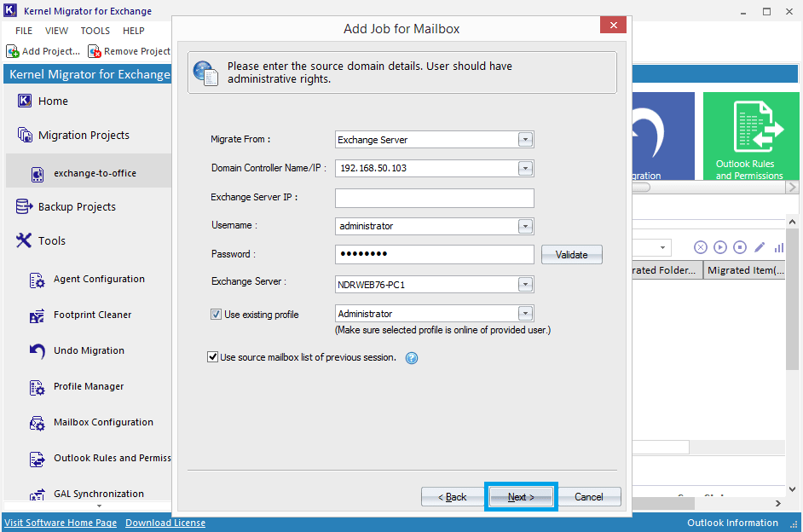Click the Outlook Rules and Permissions sidebar icon
The width and height of the screenshot is (803, 532).
coord(37,460)
